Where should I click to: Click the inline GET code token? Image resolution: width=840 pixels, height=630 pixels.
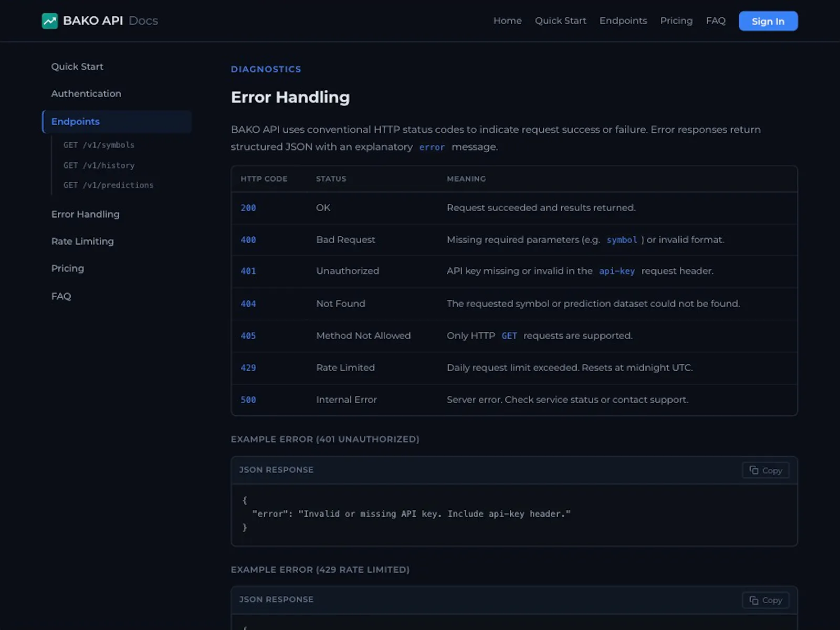(509, 336)
